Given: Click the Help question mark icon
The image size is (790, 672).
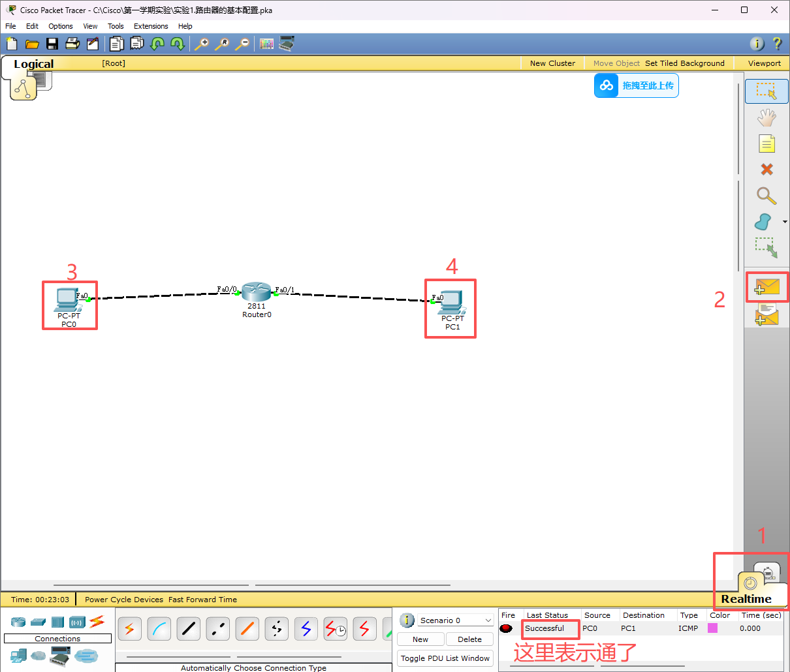Looking at the screenshot, I should tap(777, 44).
